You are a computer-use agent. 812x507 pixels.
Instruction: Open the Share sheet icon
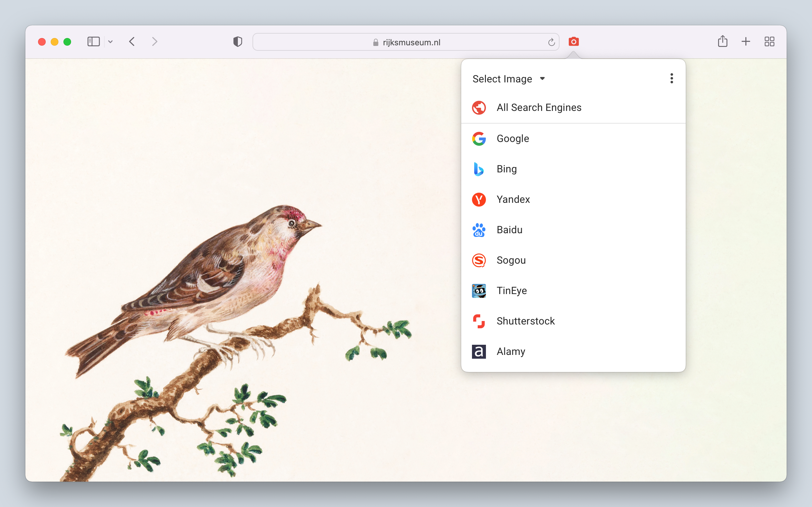pyautogui.click(x=723, y=42)
